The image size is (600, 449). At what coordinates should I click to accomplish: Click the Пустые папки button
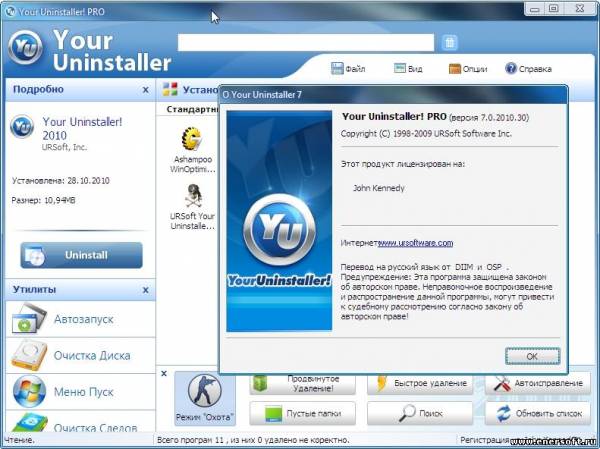point(303,413)
